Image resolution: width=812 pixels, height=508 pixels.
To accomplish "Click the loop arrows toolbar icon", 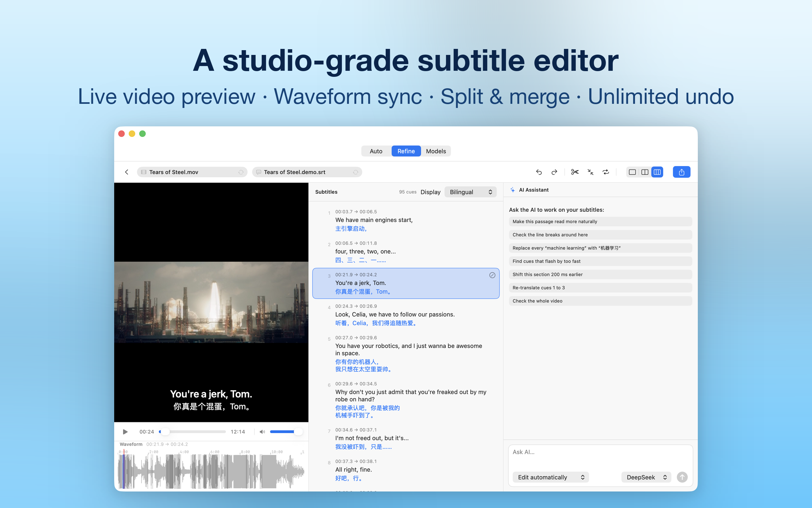I will click(x=606, y=172).
